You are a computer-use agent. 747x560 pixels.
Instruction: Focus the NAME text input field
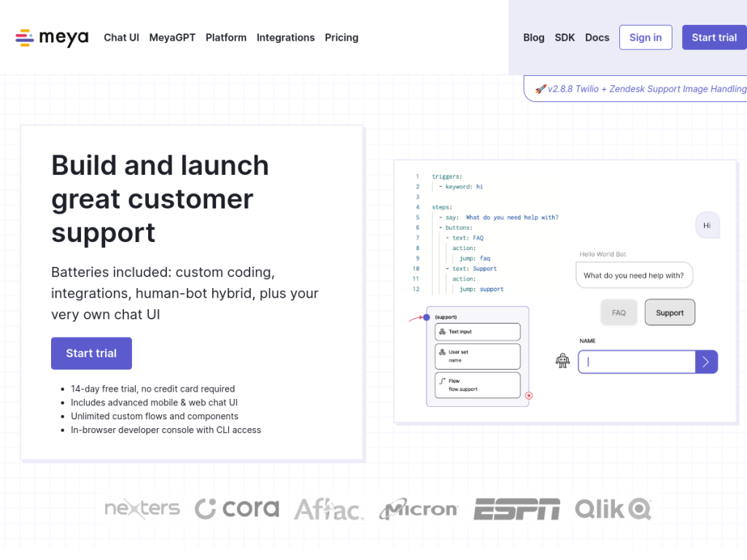coord(636,362)
